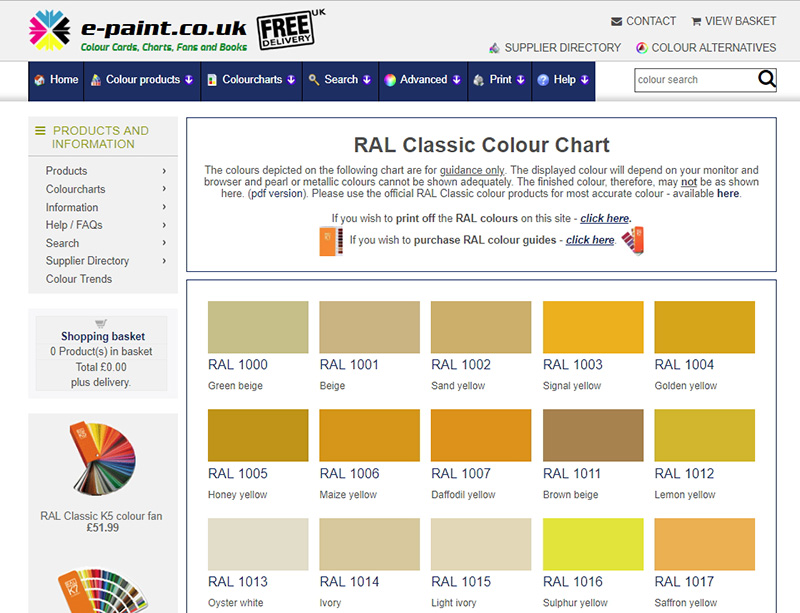Click the magnifier search icon
The width and height of the screenshot is (800, 613).
(x=766, y=80)
